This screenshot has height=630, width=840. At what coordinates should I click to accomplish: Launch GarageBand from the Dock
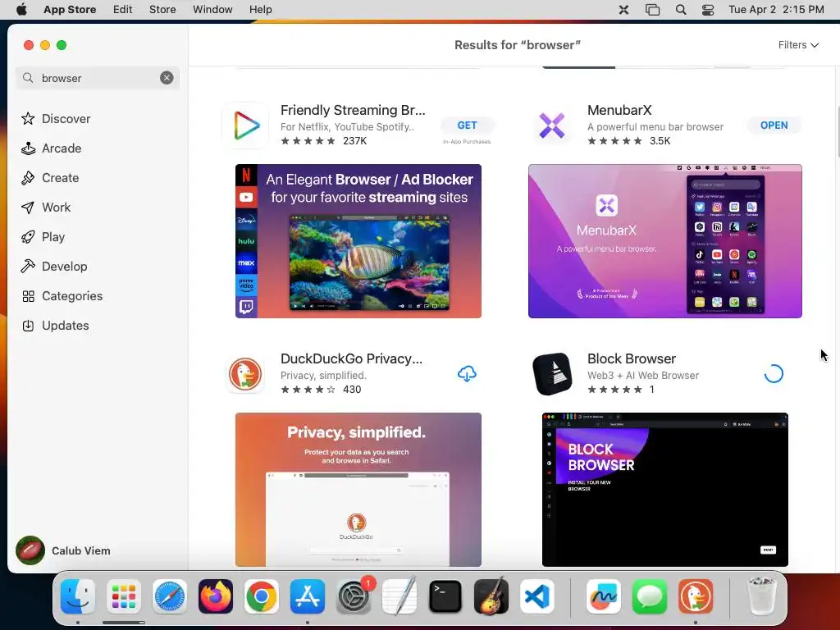coord(491,597)
